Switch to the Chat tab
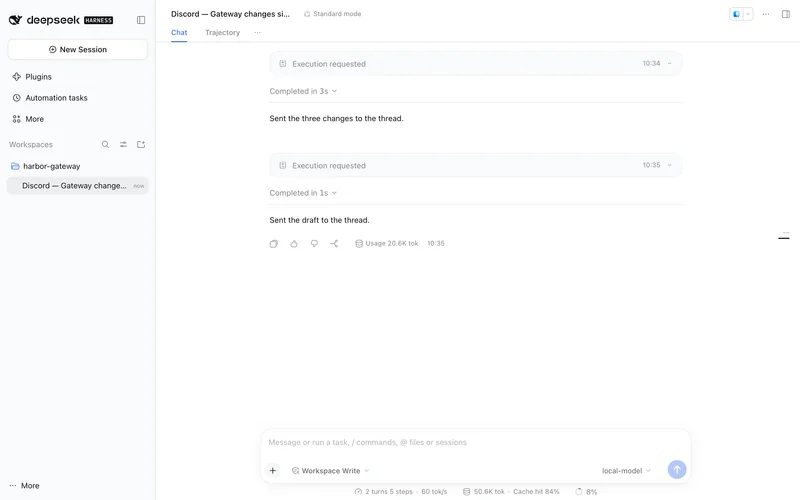The height and width of the screenshot is (500, 800). (x=179, y=32)
